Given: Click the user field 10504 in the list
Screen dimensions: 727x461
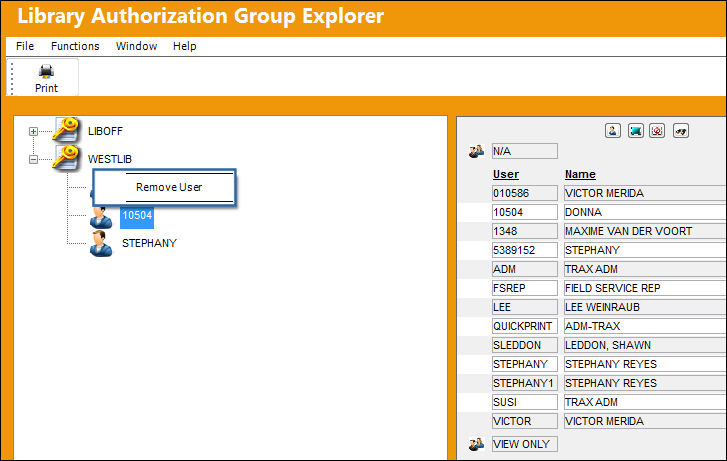Looking at the screenshot, I should point(525,212).
